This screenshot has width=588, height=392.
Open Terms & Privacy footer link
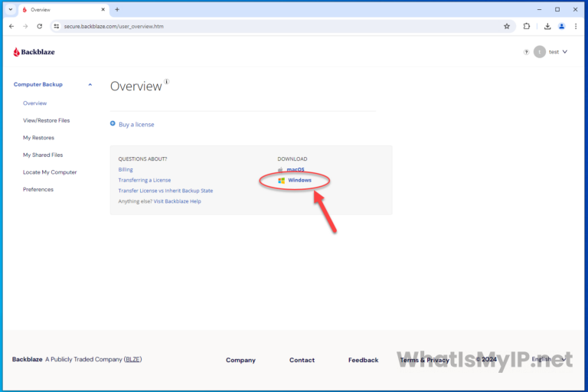point(424,360)
